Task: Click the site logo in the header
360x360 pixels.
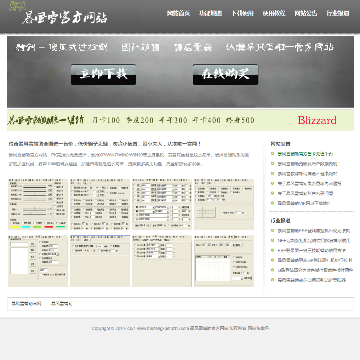Action: pos(58,14)
